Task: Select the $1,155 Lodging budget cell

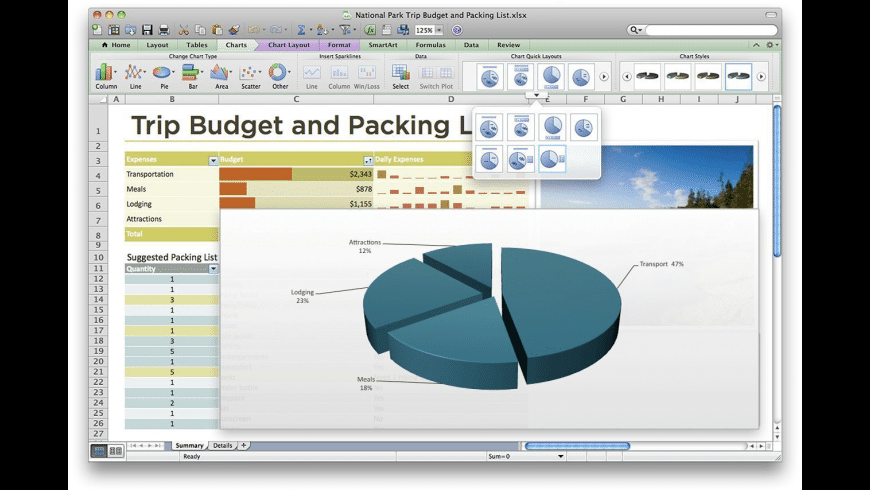Action: tap(296, 204)
